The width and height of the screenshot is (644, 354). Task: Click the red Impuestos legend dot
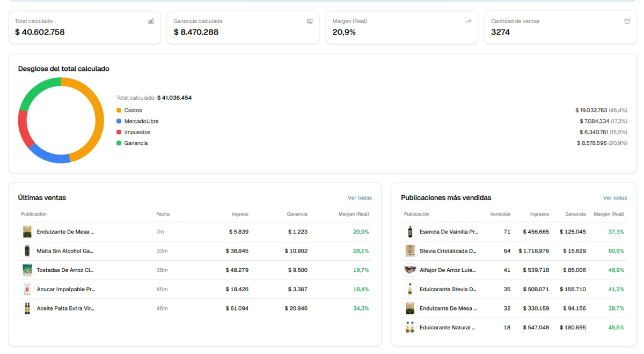pos(119,132)
